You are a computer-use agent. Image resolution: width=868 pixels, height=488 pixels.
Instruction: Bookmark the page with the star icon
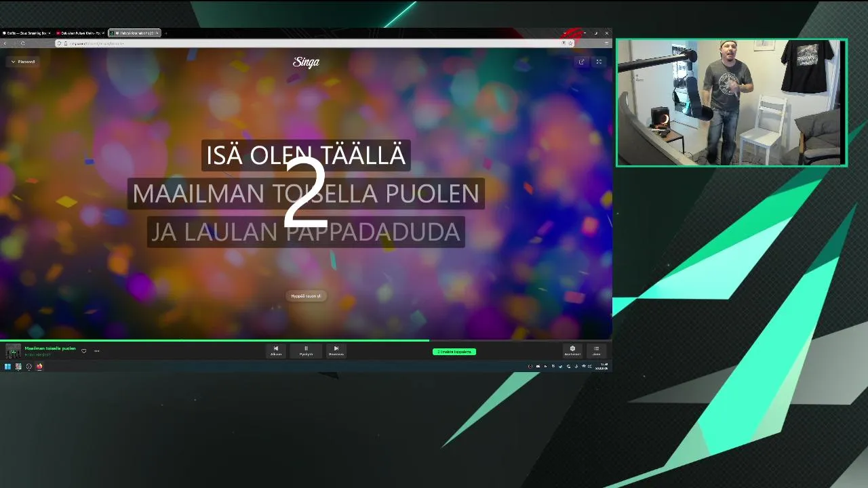(x=570, y=43)
